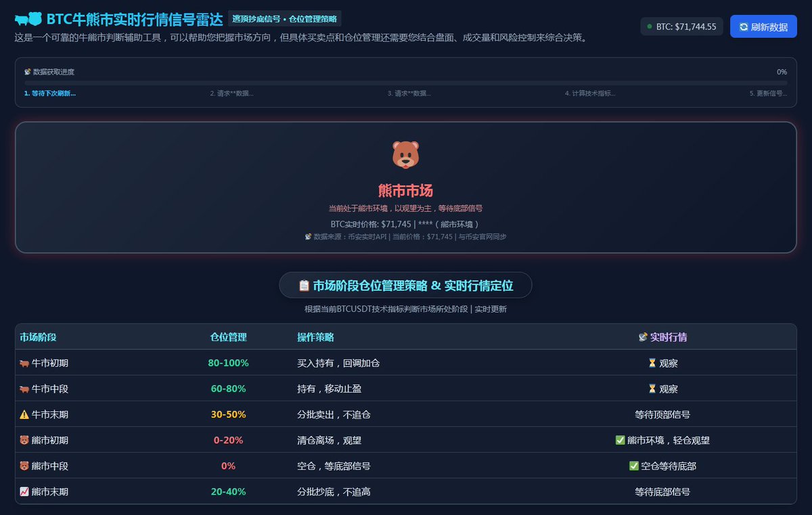Screen dimensions: 812x515
Task: Click 空仓，等底部信号 strategy text
Action: (x=334, y=466)
